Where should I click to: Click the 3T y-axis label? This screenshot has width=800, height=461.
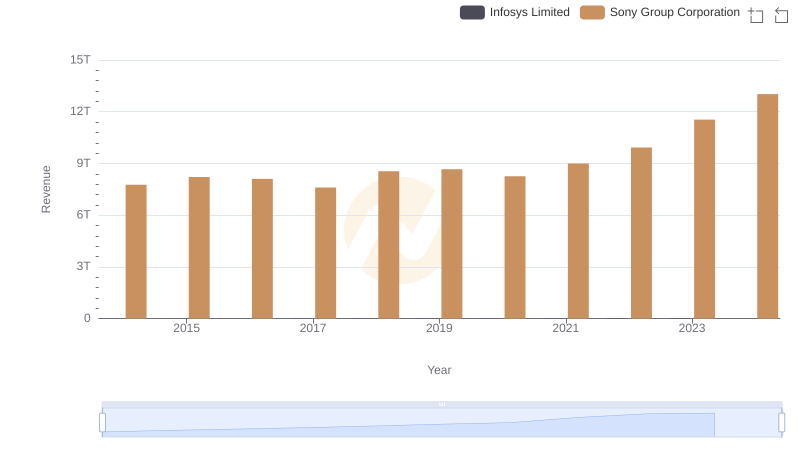pos(84,266)
